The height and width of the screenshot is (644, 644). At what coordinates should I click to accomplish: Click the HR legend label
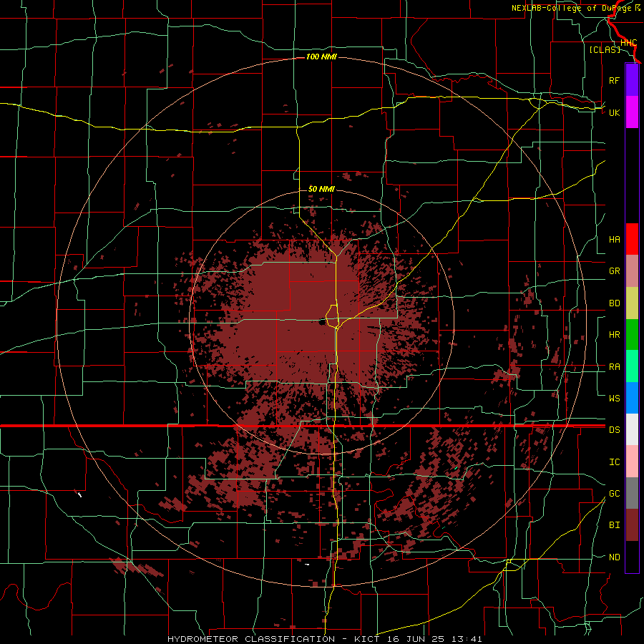pyautogui.click(x=614, y=335)
